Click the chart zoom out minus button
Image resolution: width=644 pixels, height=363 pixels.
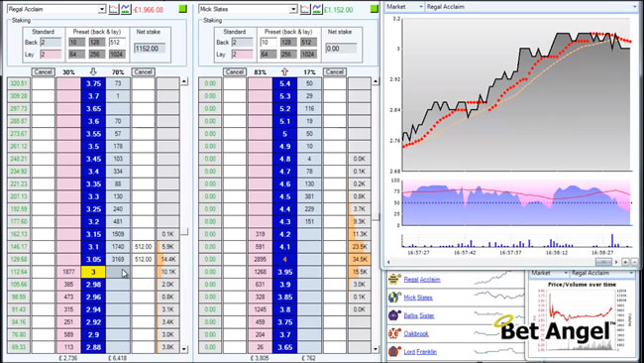pos(634,262)
